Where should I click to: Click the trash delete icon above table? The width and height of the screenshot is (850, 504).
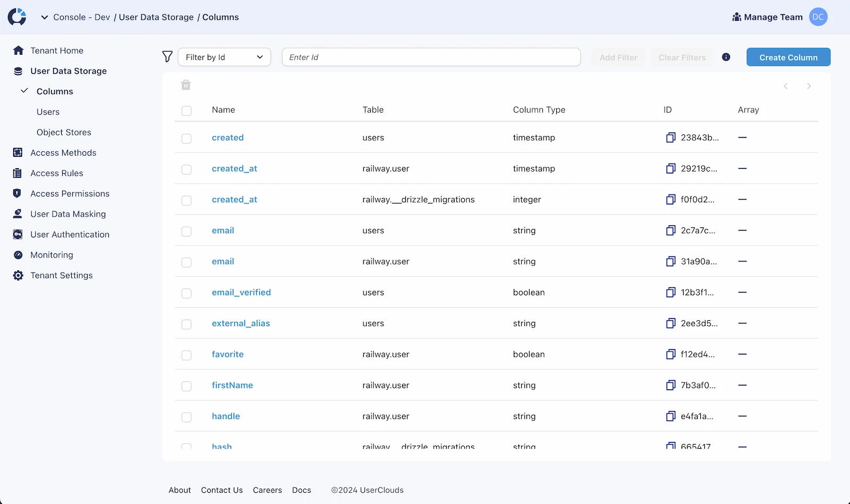pyautogui.click(x=186, y=85)
